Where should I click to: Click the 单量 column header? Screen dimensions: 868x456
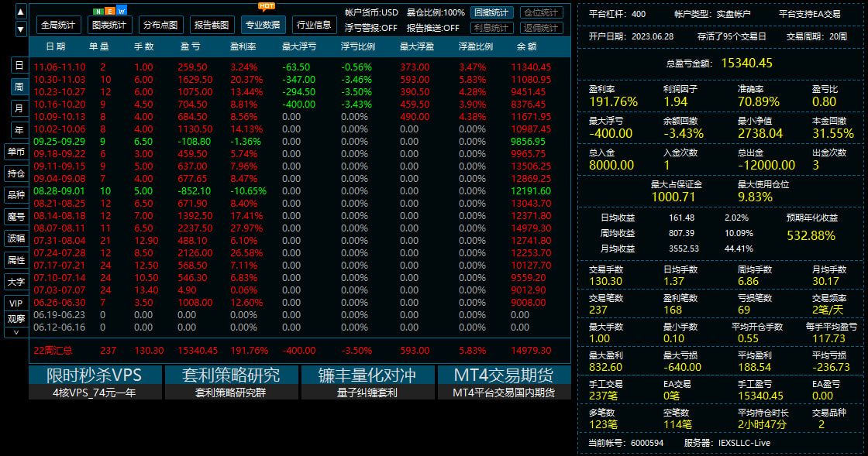click(99, 46)
